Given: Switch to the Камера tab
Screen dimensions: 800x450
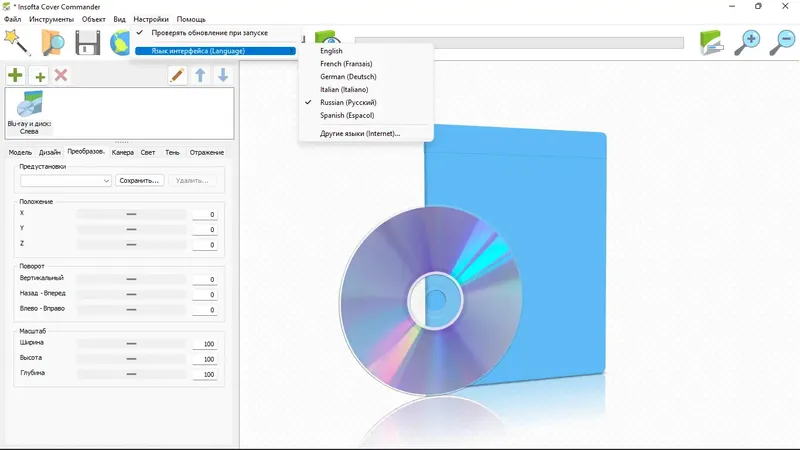Looking at the screenshot, I should coord(122,153).
